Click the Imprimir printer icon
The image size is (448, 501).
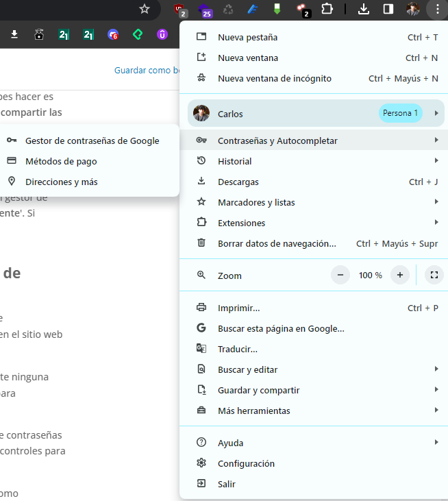[x=201, y=307]
